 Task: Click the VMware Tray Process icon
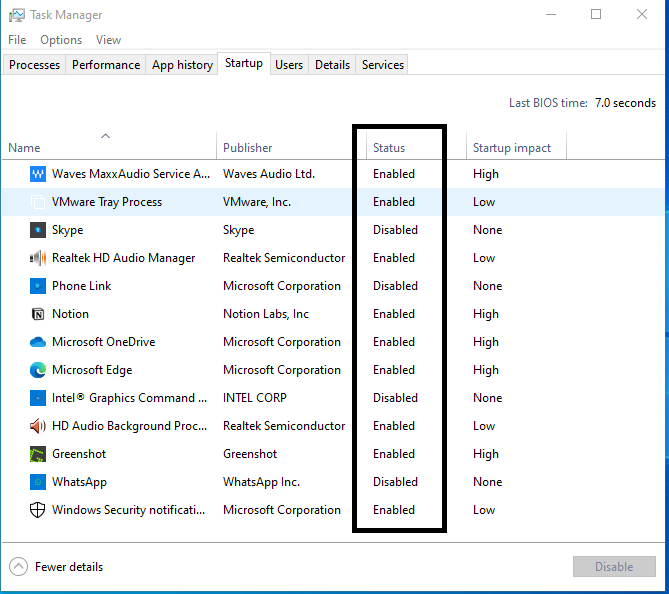coord(38,202)
